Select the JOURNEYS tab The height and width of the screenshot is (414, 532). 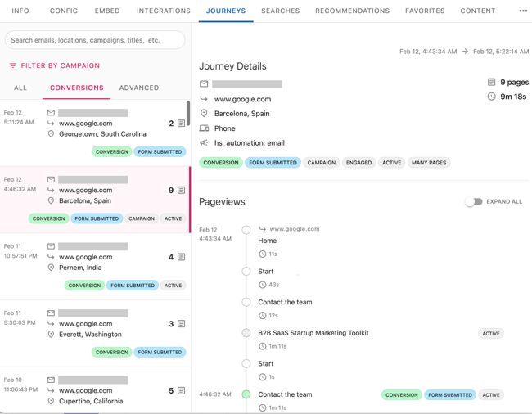[x=226, y=11]
